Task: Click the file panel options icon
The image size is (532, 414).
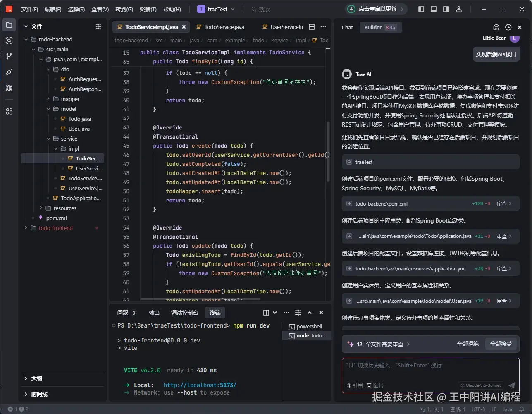Action: [98, 26]
